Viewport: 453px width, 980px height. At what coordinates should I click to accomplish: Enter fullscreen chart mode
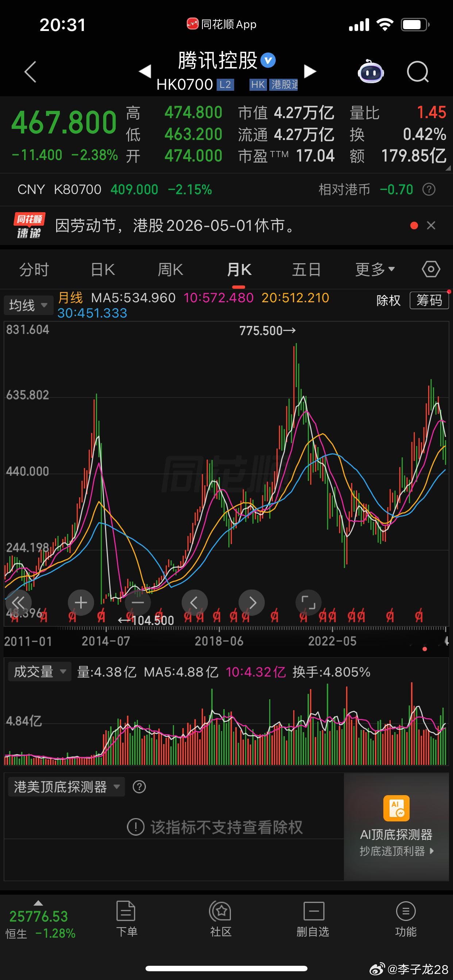tap(308, 603)
